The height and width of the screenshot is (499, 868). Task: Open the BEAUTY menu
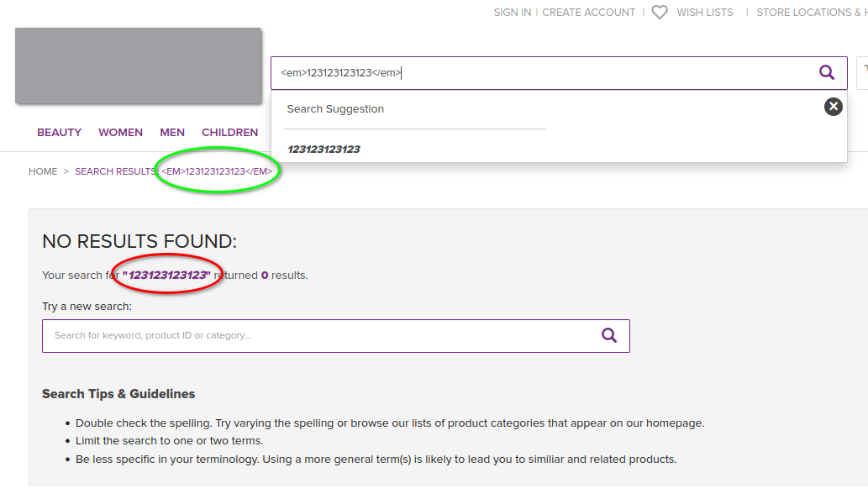click(x=59, y=133)
